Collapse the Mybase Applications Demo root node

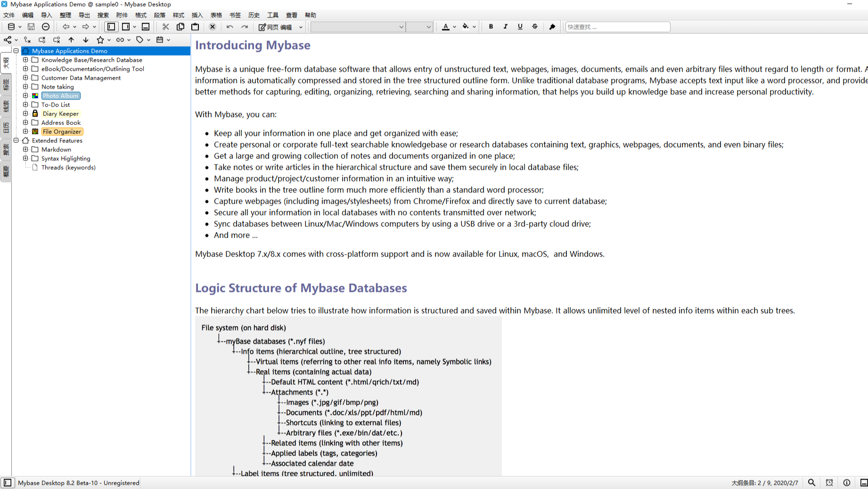pyautogui.click(x=16, y=51)
